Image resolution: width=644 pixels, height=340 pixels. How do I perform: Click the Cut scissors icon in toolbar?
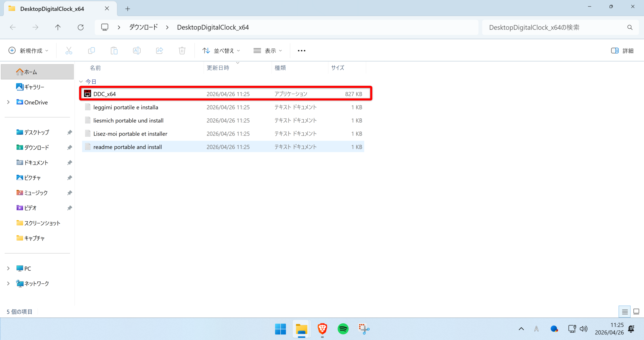point(69,51)
